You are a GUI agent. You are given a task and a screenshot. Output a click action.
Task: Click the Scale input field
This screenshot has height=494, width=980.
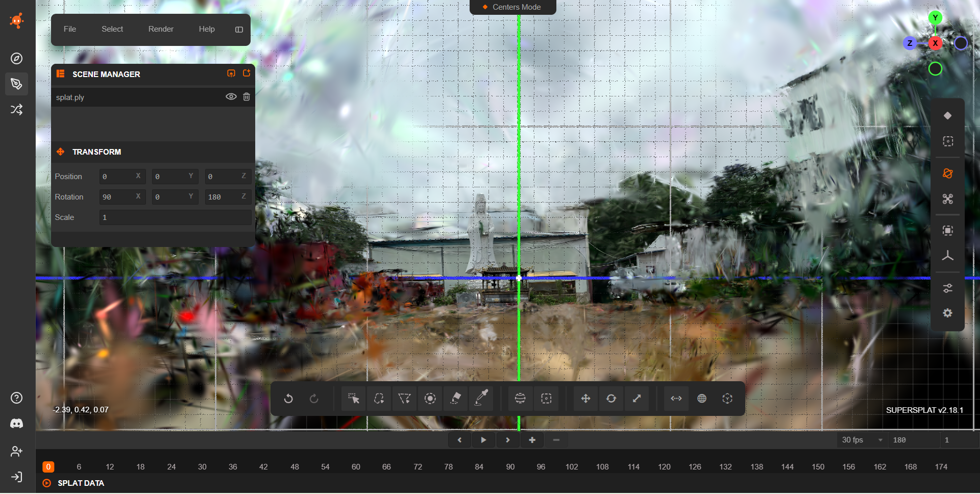coord(175,217)
